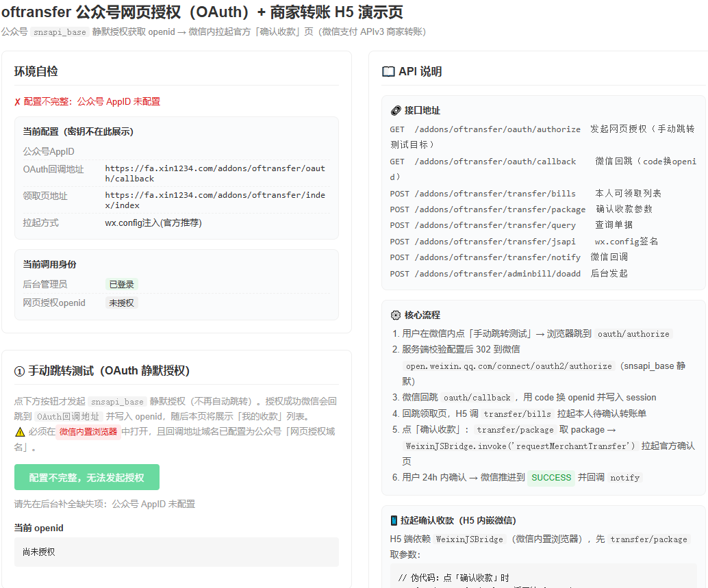
Task: Click the red 微信内置浏览器 highlight tag
Action: 88,432
